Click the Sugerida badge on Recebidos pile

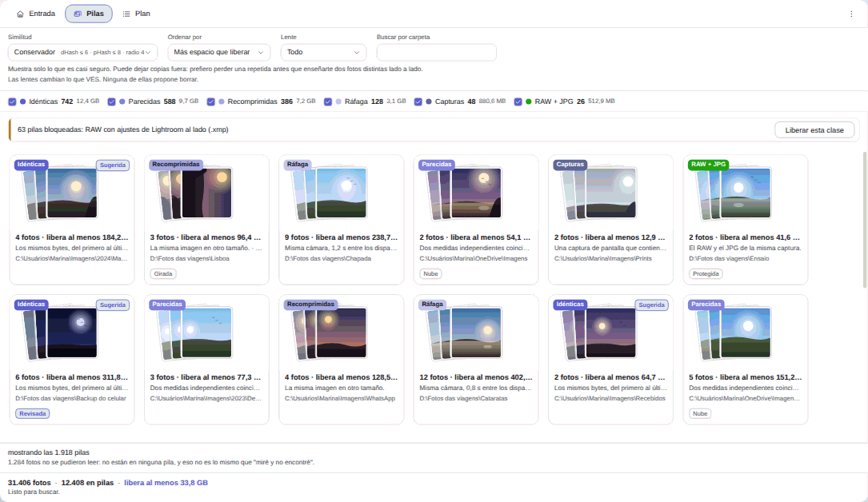(651, 305)
